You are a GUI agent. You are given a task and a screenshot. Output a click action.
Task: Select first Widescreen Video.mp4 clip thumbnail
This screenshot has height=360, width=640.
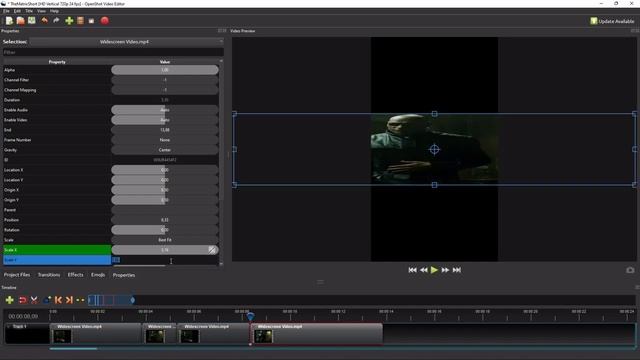pos(62,336)
